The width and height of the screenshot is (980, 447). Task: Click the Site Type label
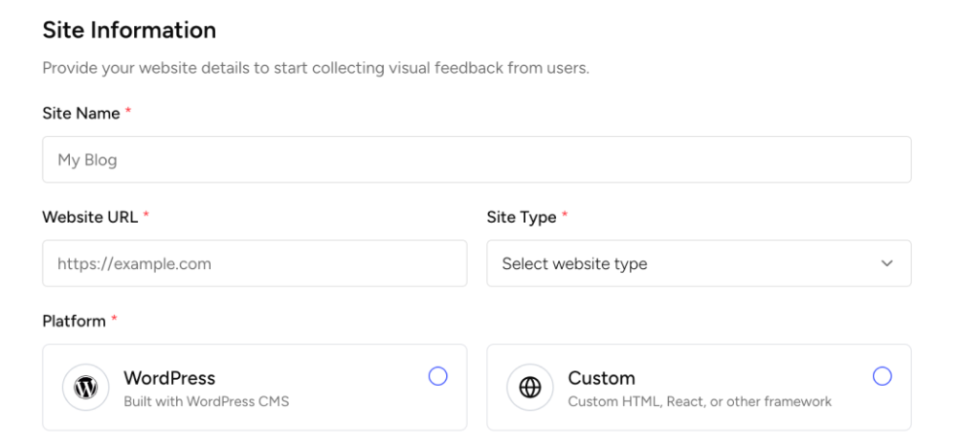[522, 217]
